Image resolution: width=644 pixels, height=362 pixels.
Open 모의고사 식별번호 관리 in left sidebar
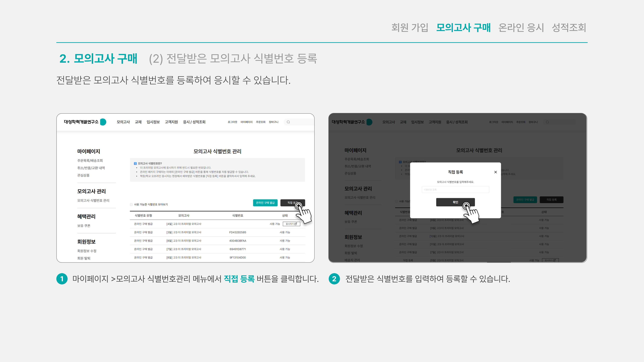pyautogui.click(x=93, y=200)
